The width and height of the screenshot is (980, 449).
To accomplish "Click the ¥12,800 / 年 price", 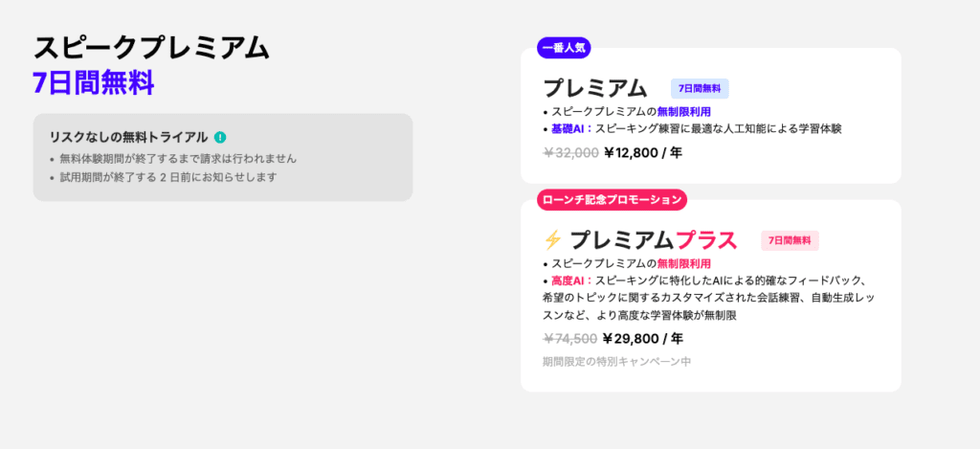I will [x=643, y=153].
